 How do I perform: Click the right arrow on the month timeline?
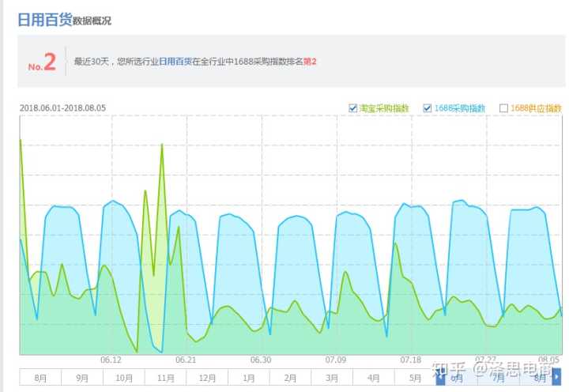[556, 378]
